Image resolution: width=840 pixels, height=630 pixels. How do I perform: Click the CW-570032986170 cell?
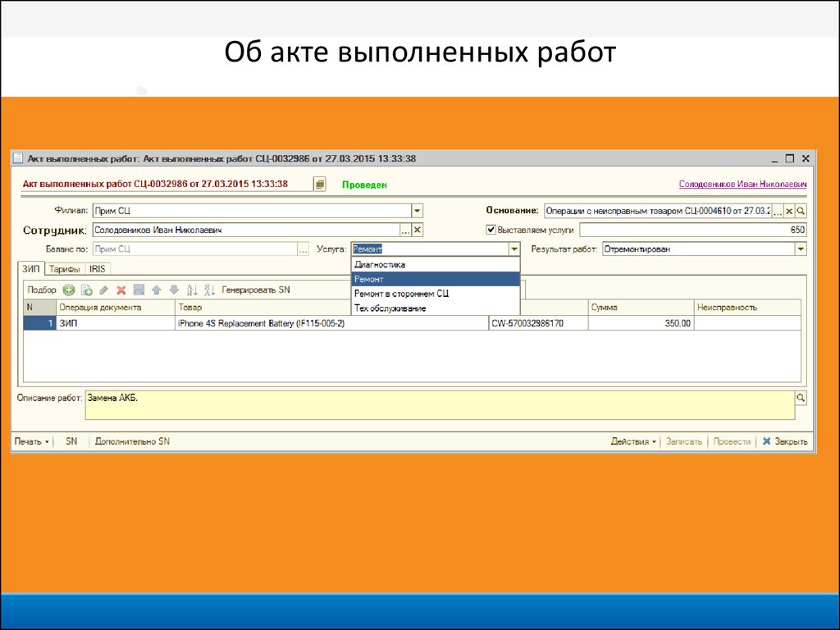[x=538, y=323]
